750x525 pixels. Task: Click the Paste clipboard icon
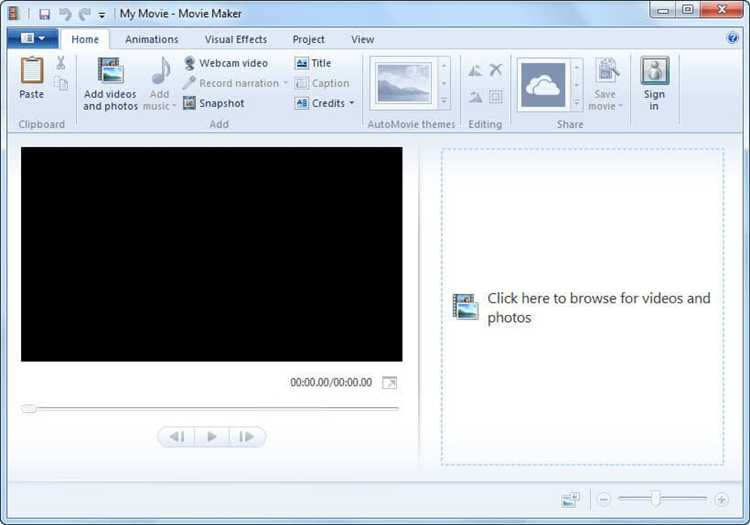click(32, 71)
